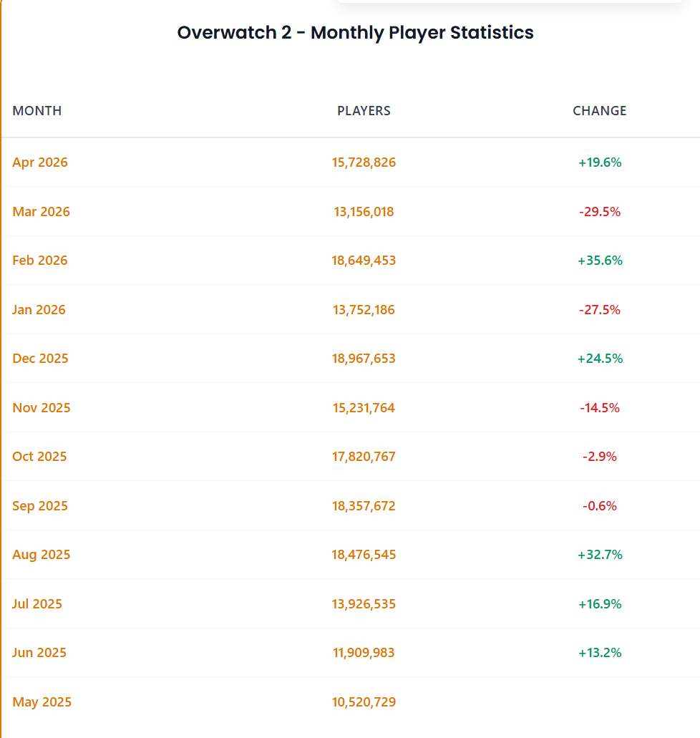Select the Aug 2025 month cell
This screenshot has width=700, height=738.
tap(42, 555)
